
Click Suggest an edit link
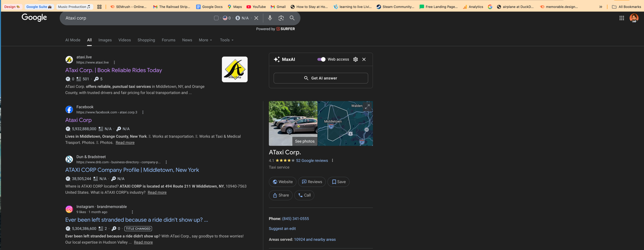tap(282, 229)
